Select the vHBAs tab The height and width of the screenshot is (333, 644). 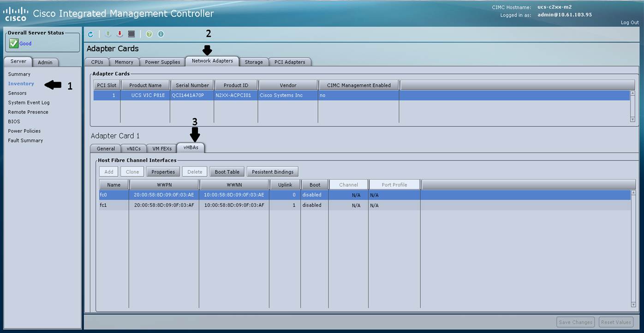click(x=191, y=148)
